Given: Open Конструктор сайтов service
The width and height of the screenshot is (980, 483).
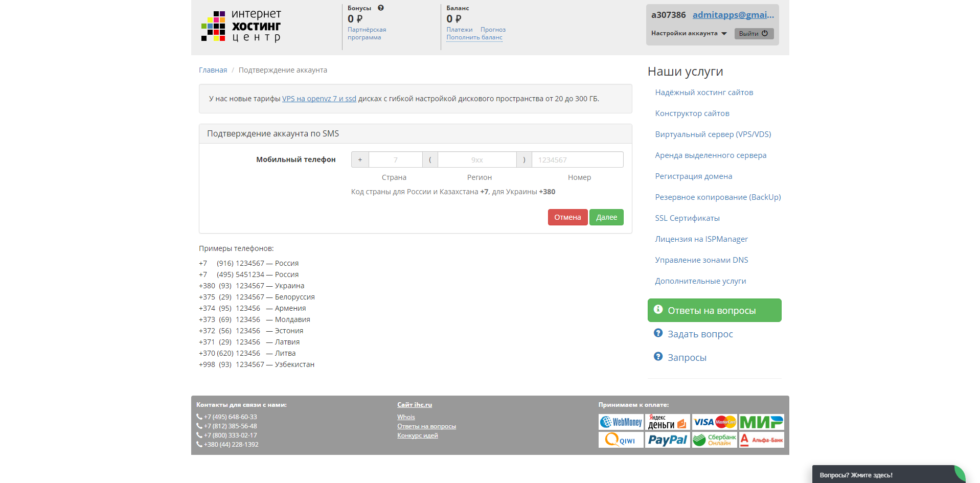Looking at the screenshot, I should (692, 113).
